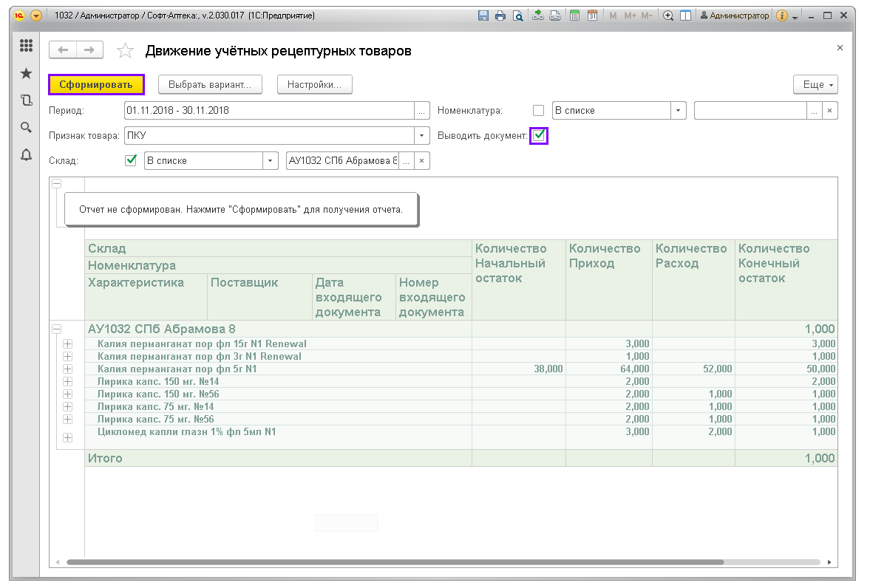
Task: Expand the Лирика капс. 150 мг. №14 row
Action: coord(68,381)
